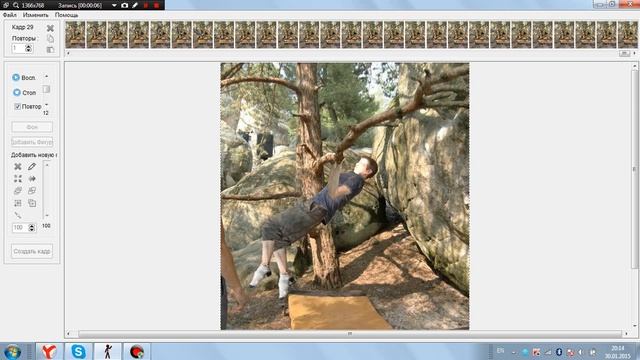Click the figure list vertical scrollbar
Image resolution: width=640 pixels, height=360 pixels.
tap(47, 190)
